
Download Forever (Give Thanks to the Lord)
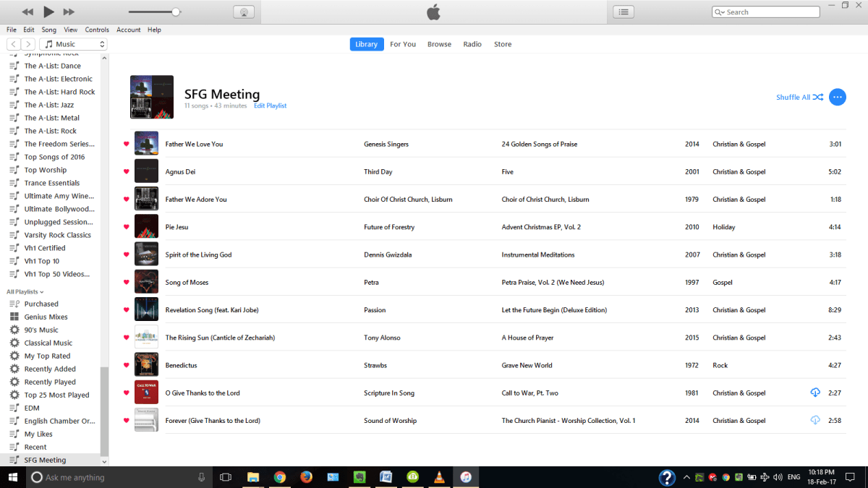815,420
